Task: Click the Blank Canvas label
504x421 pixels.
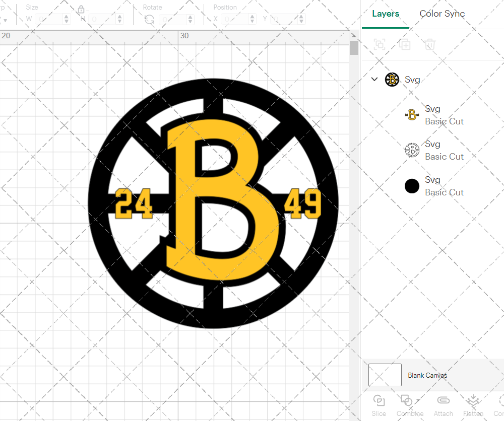Action: click(427, 375)
